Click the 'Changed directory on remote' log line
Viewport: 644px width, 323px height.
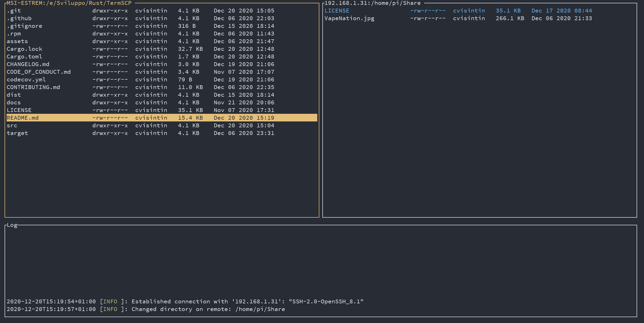(x=146, y=309)
